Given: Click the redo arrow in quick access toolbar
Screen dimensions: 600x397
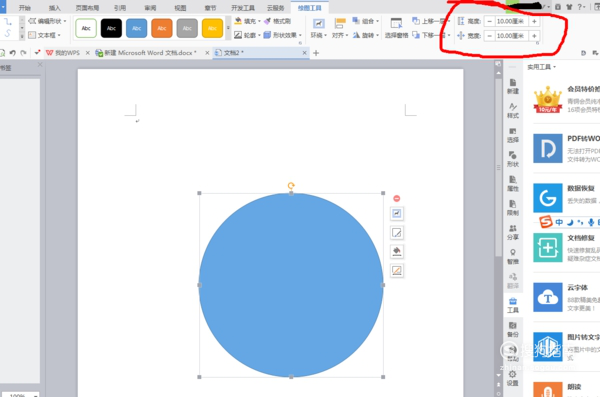Looking at the screenshot, I should 24,53.
